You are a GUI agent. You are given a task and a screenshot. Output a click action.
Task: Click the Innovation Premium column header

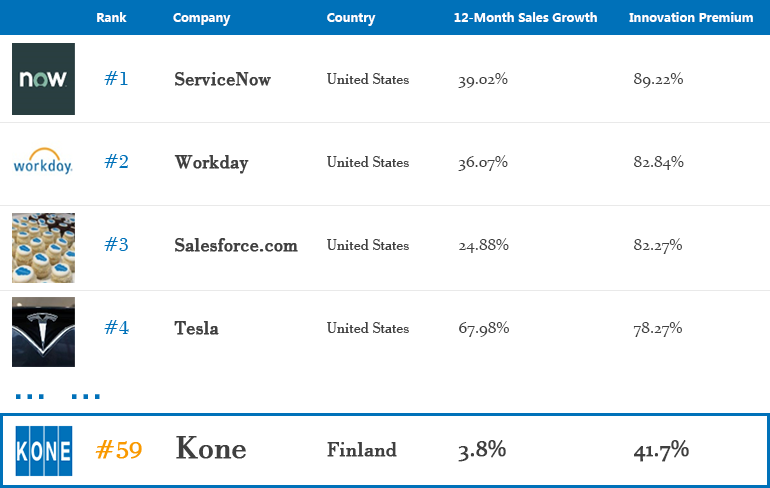click(x=690, y=18)
